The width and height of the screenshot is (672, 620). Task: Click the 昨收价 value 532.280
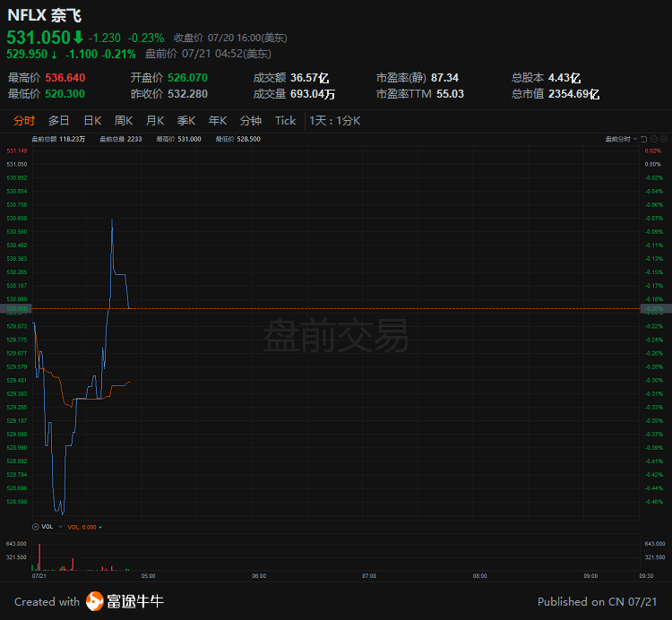[188, 93]
